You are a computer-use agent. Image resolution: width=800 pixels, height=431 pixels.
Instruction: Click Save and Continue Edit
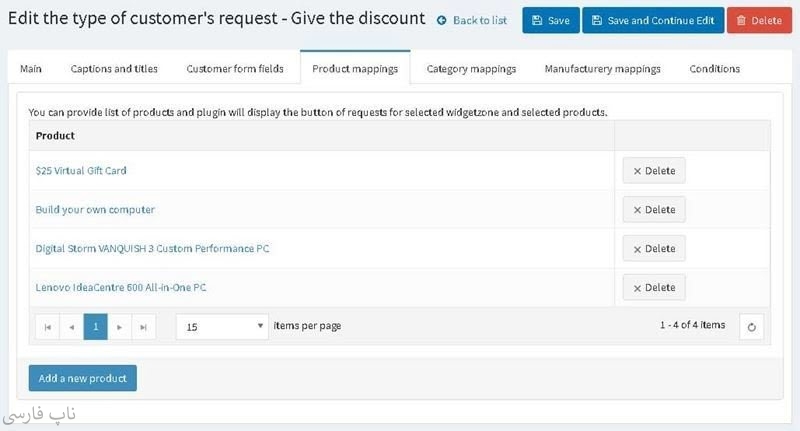653,20
